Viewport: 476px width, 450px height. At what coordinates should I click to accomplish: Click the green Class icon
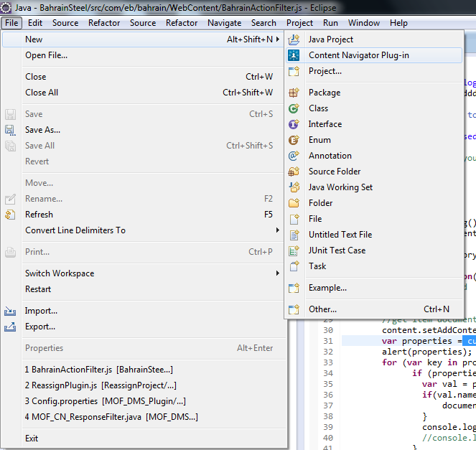pyautogui.click(x=294, y=108)
